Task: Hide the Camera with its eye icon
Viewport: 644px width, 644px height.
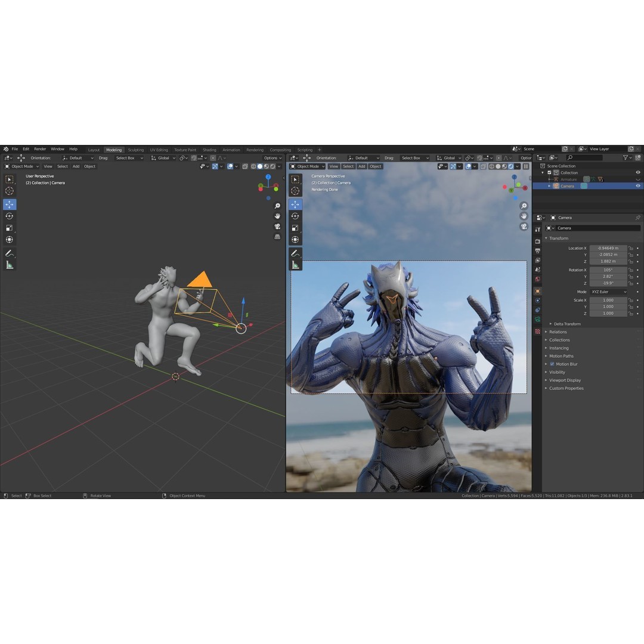Action: pos(638,186)
